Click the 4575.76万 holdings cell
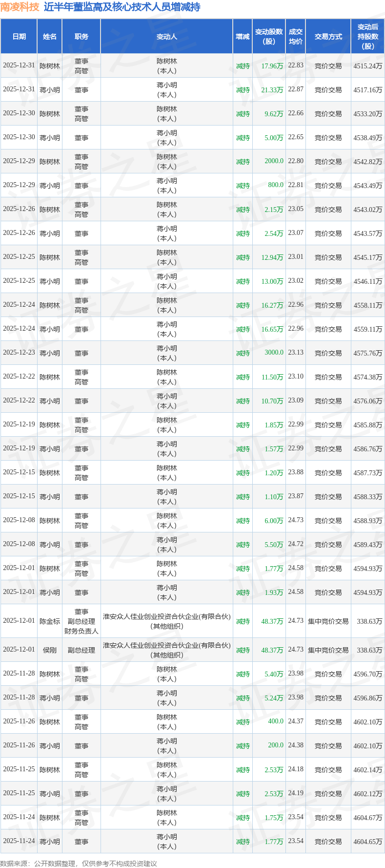Viewport: 385px width, 868px height. pos(368,353)
